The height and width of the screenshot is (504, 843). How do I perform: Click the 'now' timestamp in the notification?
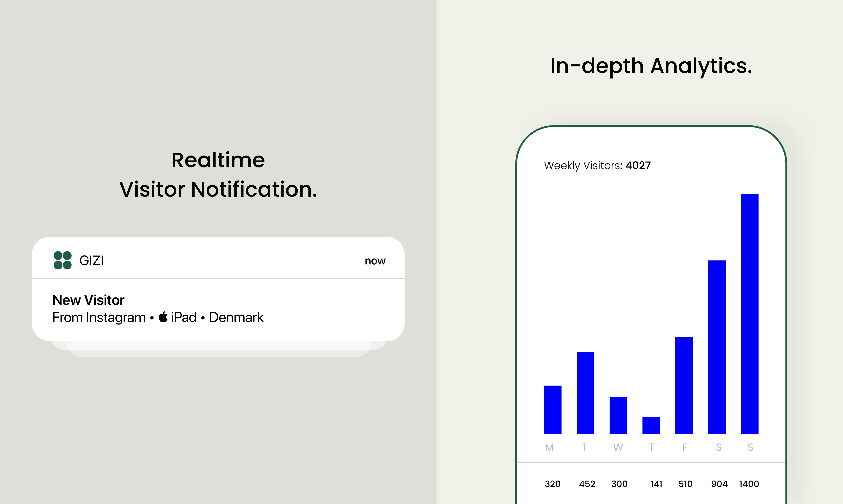(x=375, y=261)
